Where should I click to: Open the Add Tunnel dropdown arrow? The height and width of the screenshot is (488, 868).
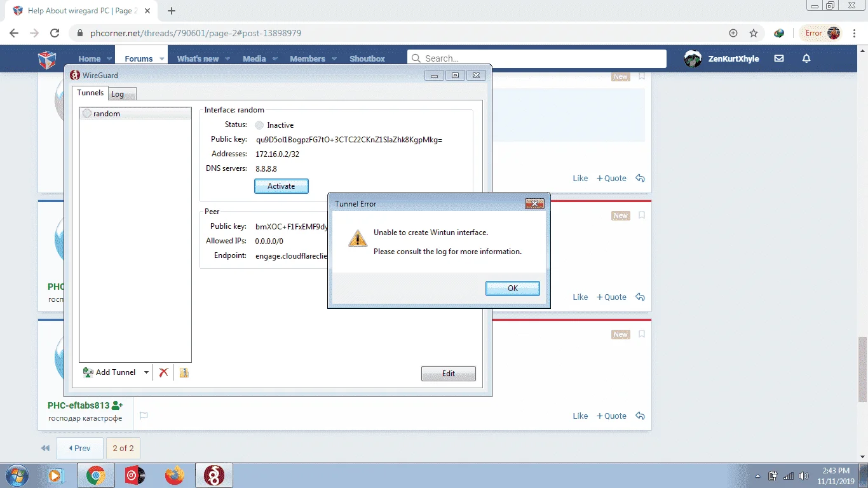click(146, 372)
